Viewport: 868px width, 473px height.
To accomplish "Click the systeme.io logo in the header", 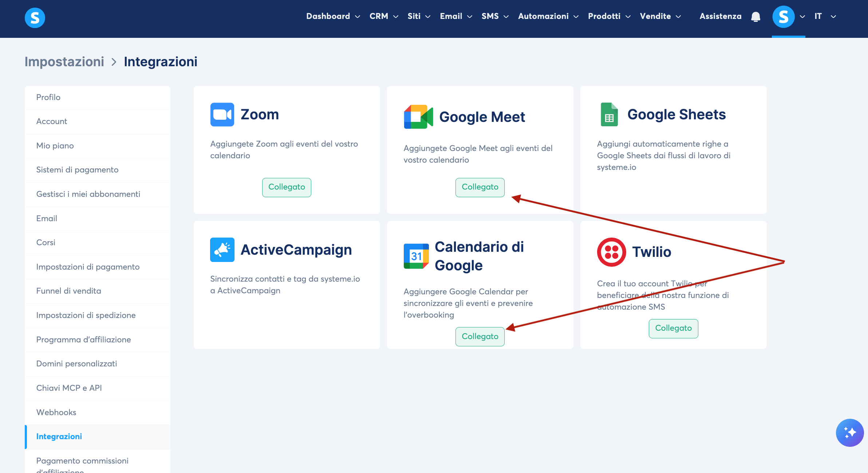I will pyautogui.click(x=35, y=17).
